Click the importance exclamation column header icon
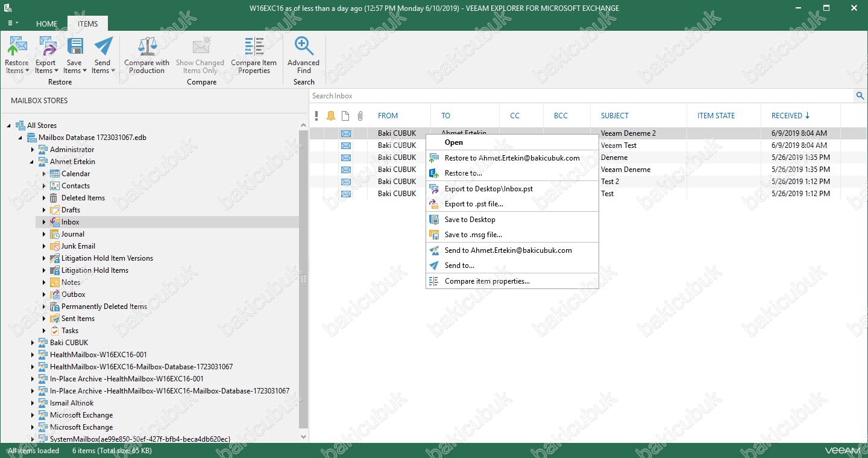The image size is (868, 458). point(316,116)
